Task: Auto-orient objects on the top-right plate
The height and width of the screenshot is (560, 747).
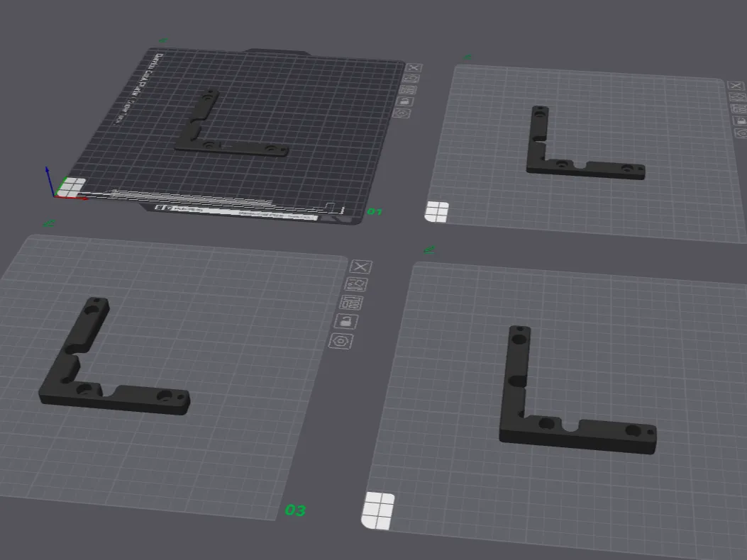Action: [x=738, y=97]
